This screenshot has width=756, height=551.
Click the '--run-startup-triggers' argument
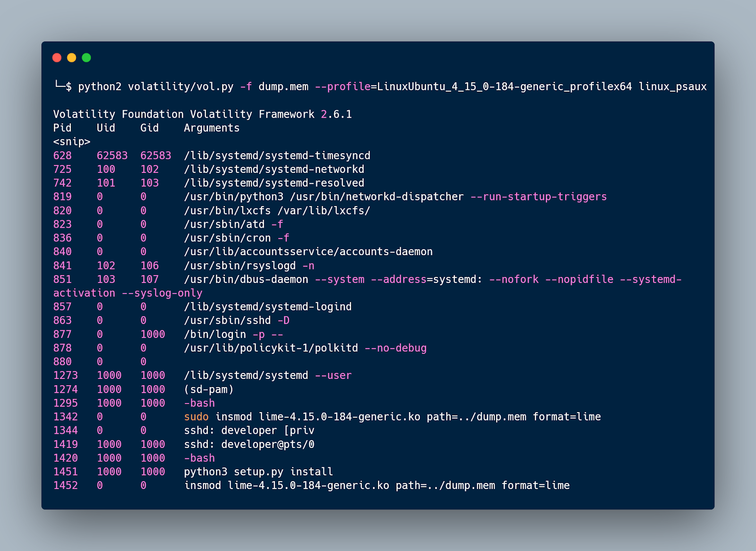(x=539, y=197)
